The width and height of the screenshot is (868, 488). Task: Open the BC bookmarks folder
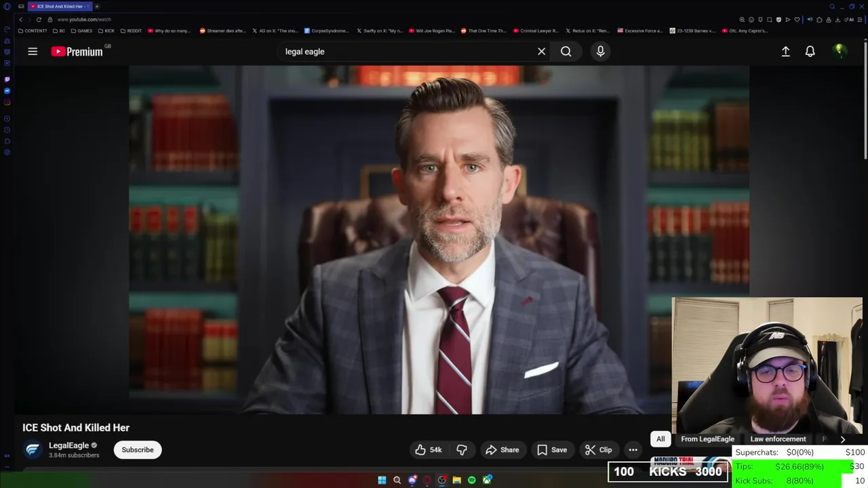click(59, 30)
